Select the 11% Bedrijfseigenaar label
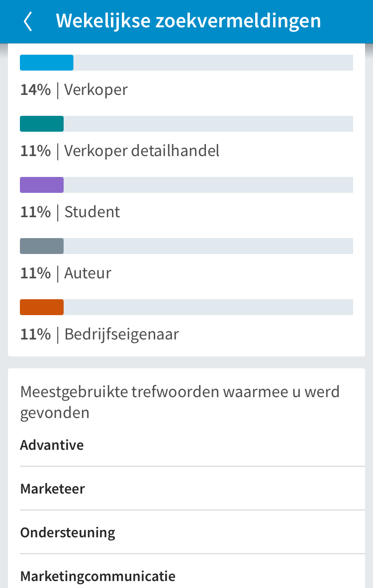This screenshot has height=588, width=373. click(x=99, y=335)
